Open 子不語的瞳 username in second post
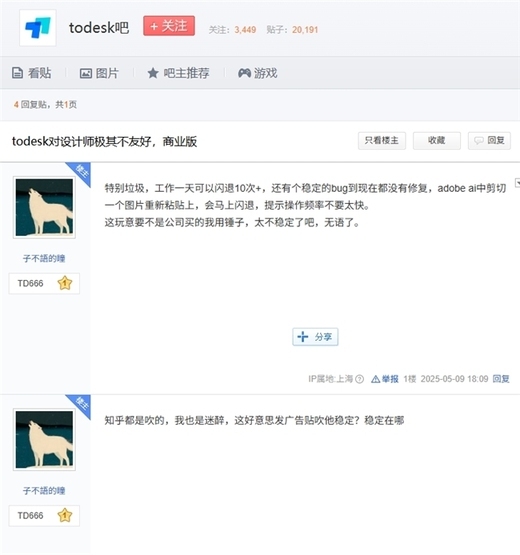This screenshot has height=555, width=520. click(44, 491)
